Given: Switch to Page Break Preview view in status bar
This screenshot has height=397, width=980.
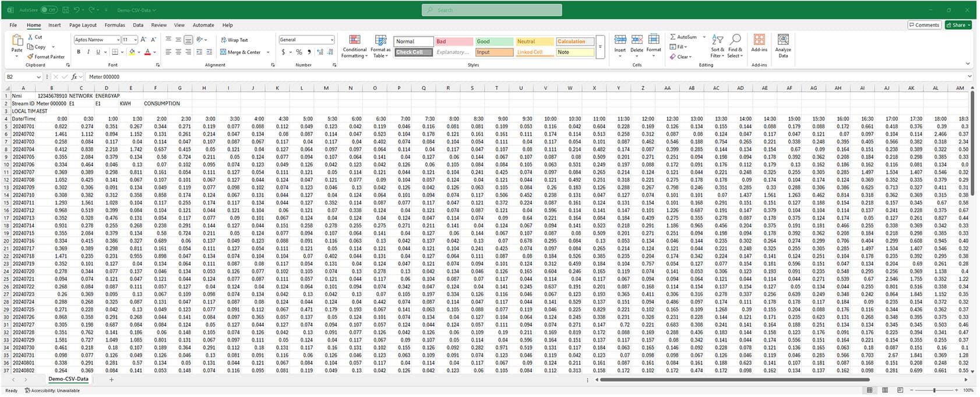Looking at the screenshot, I should [900, 390].
